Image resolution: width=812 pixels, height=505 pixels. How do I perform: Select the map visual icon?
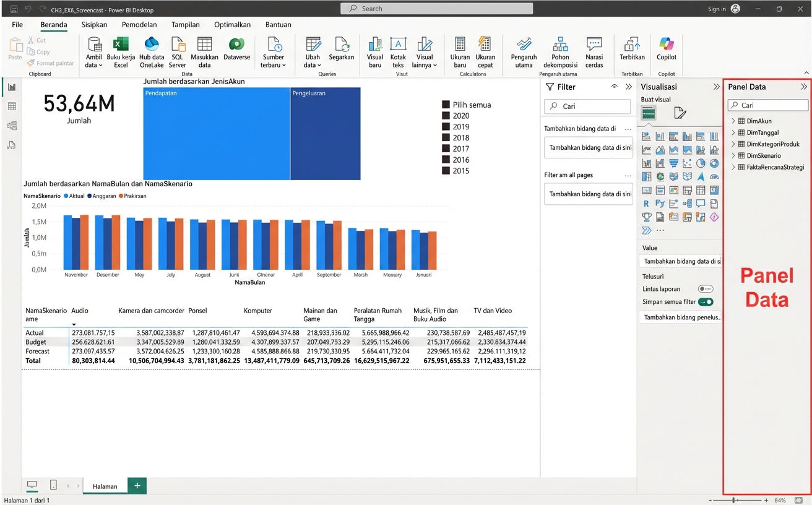click(x=660, y=176)
